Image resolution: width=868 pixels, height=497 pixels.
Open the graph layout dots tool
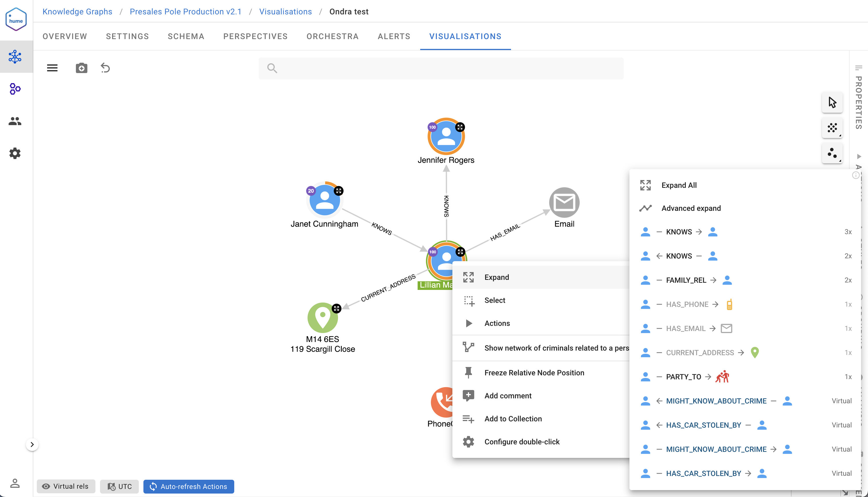(832, 128)
